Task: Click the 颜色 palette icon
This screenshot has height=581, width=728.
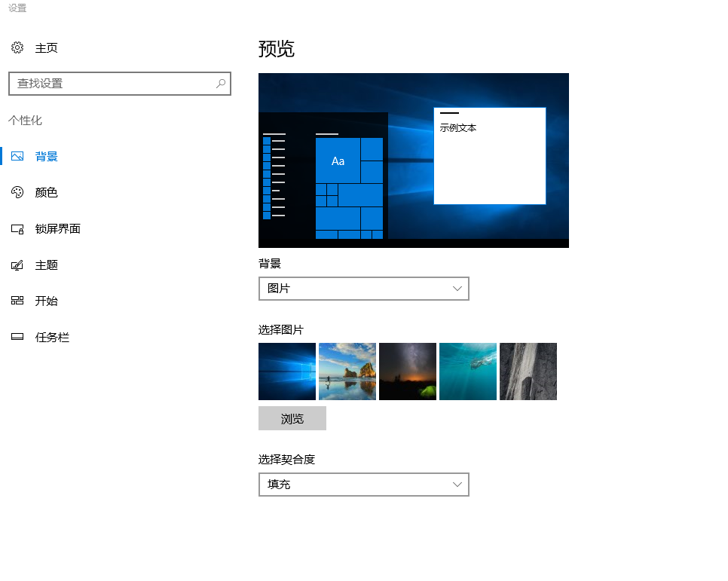Action: tap(17, 192)
